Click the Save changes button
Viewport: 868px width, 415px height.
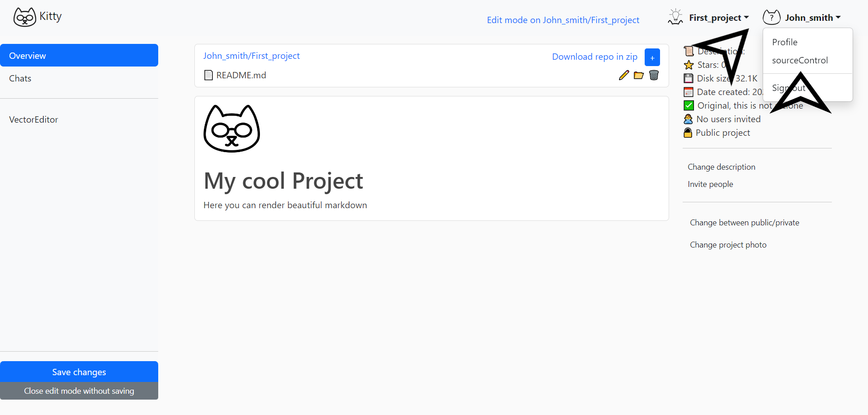point(79,372)
